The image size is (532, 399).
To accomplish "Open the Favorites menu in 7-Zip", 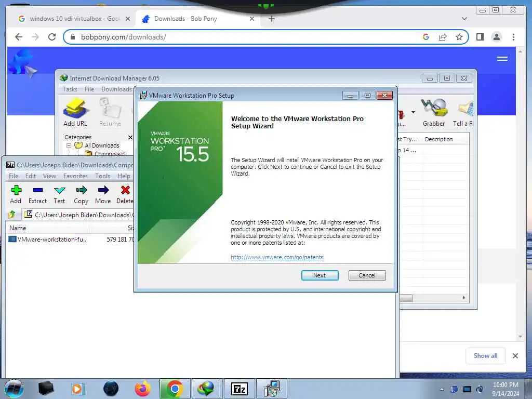I will click(75, 176).
